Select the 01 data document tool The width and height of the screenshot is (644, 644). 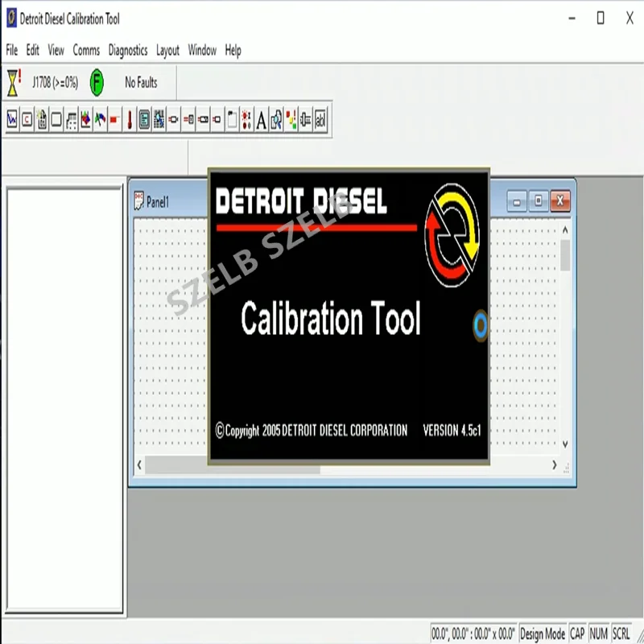(42, 119)
